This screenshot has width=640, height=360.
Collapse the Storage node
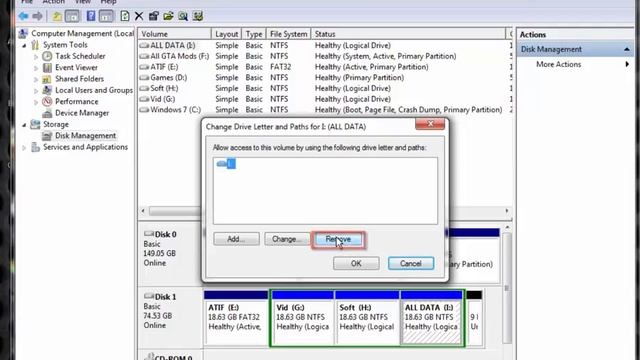[24, 124]
